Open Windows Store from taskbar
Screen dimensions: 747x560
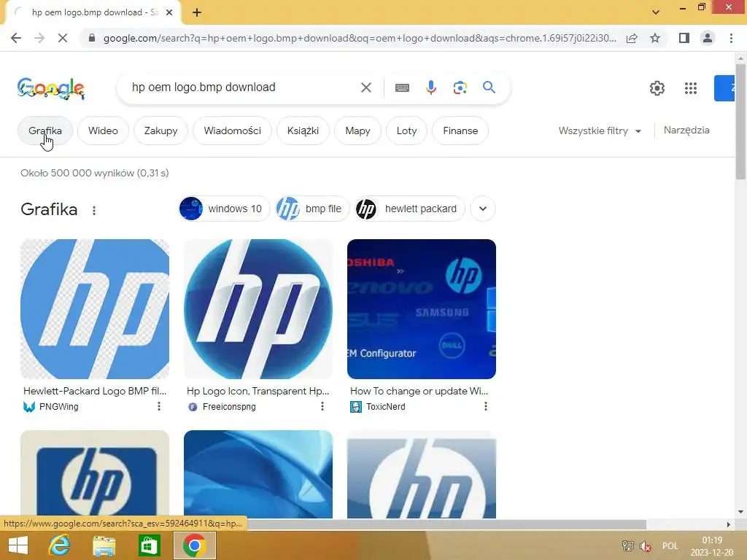[x=149, y=545]
